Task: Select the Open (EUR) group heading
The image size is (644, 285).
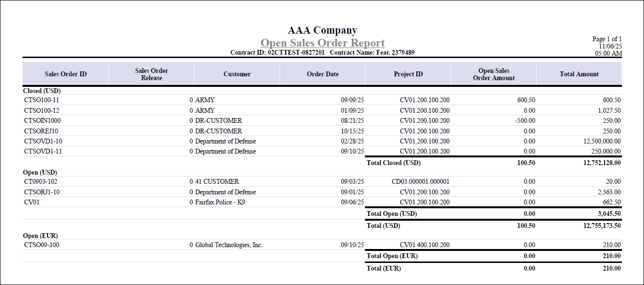Action: (40, 236)
